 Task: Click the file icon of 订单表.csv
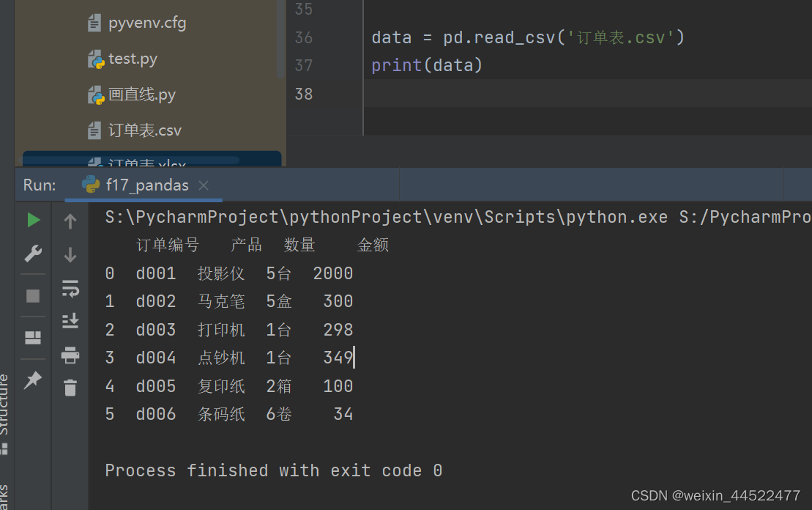coord(94,130)
